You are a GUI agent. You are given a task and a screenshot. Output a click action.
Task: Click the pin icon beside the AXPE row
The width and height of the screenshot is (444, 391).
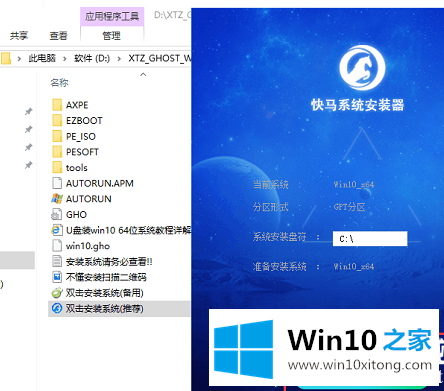click(29, 111)
